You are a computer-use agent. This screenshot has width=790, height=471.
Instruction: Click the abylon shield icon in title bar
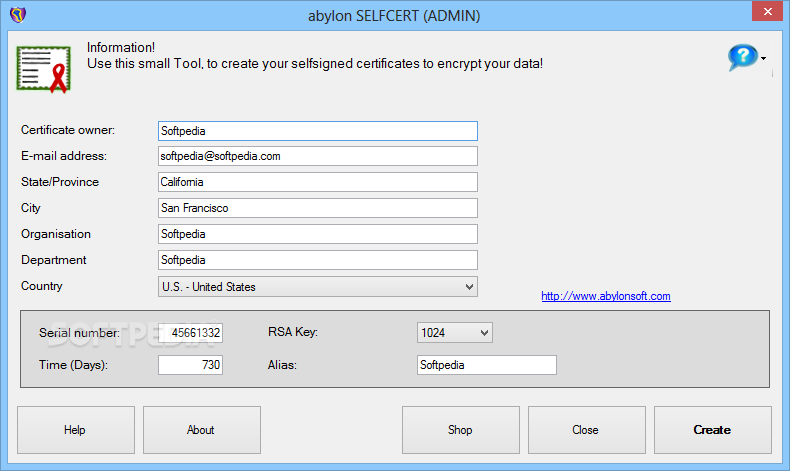pos(18,15)
